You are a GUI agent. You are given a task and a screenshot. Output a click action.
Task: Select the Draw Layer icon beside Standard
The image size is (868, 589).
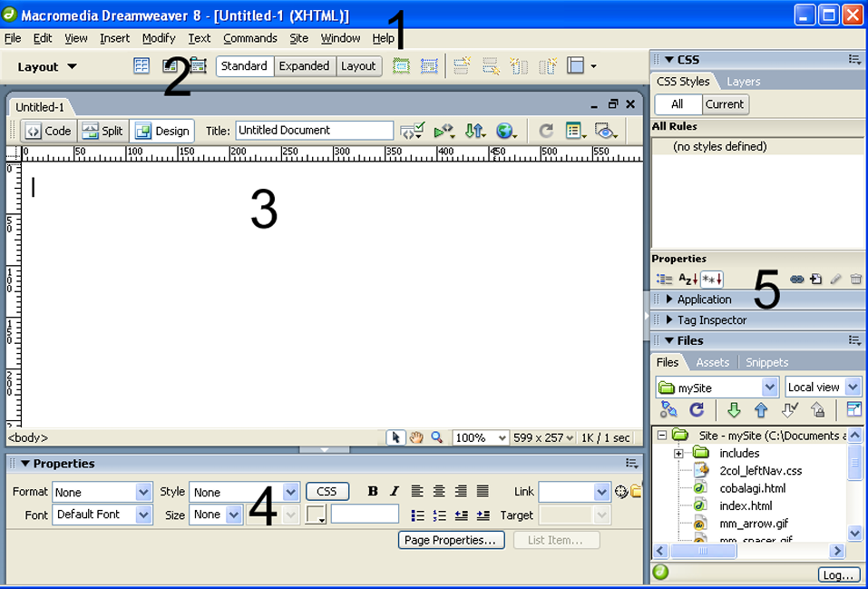[198, 66]
